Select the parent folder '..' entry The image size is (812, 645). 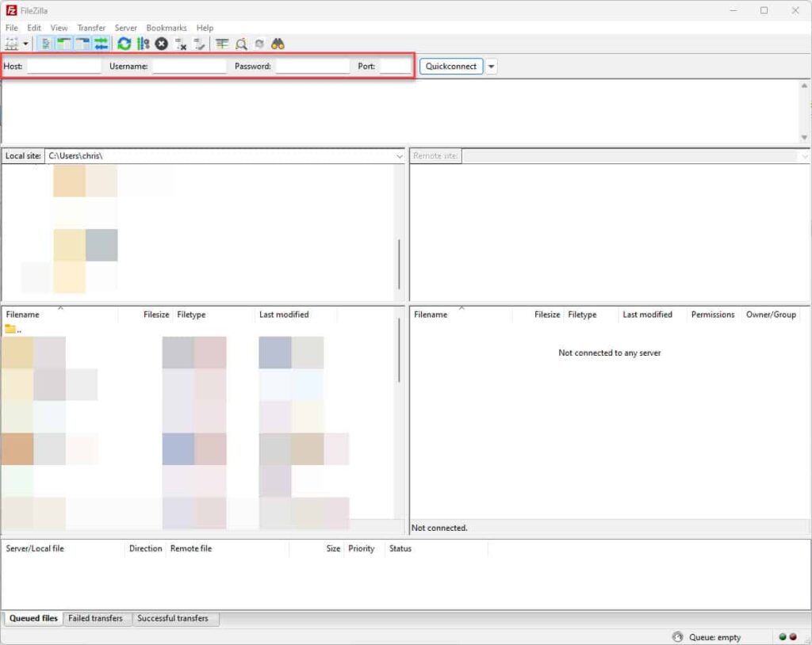tap(13, 329)
